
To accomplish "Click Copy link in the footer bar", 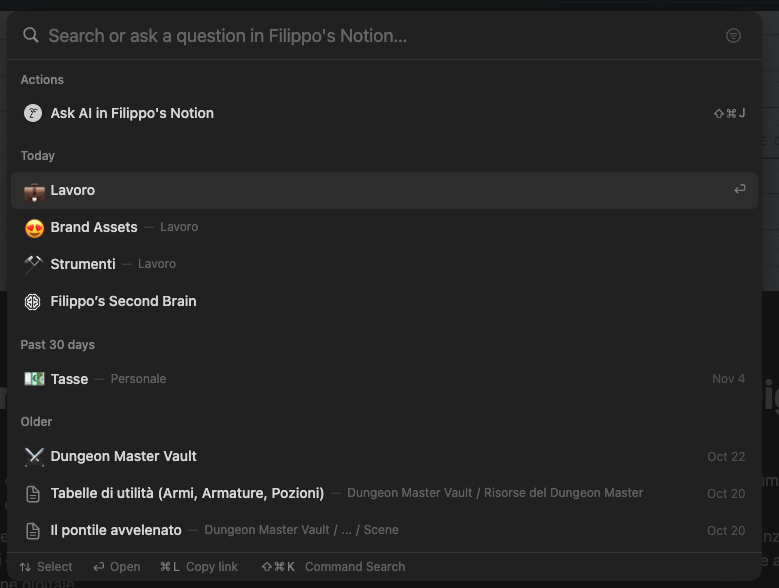I will click(x=199, y=567).
